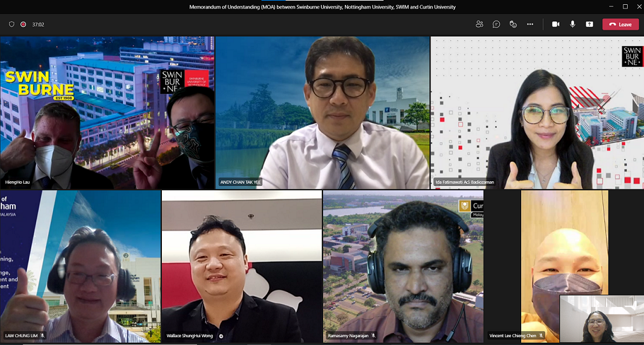644x345 pixels.
Task: Open the reactions and raise hand menu
Action: tap(513, 24)
